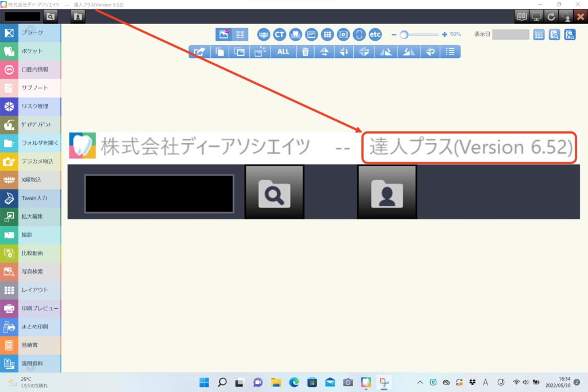Click the CT image filter icon
This screenshot has width=588, height=392.
click(280, 34)
